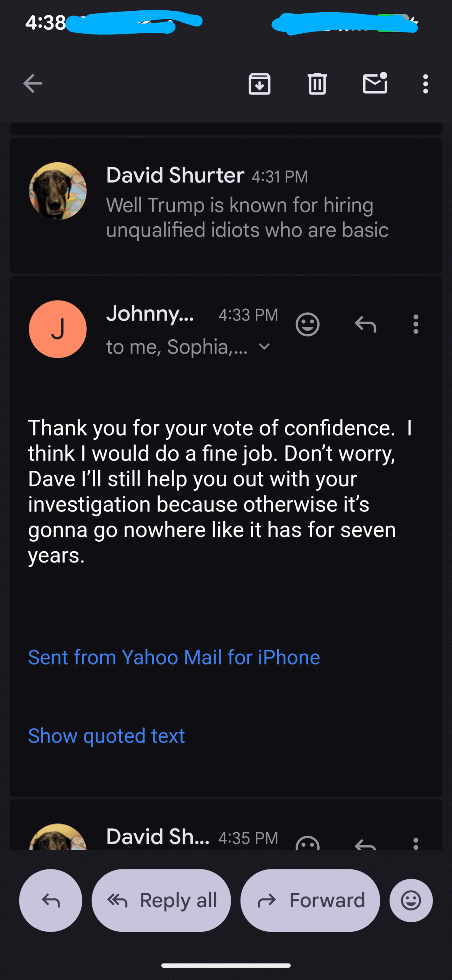Tap the sender name "Johnny..."
This screenshot has width=452, height=980.
click(150, 314)
